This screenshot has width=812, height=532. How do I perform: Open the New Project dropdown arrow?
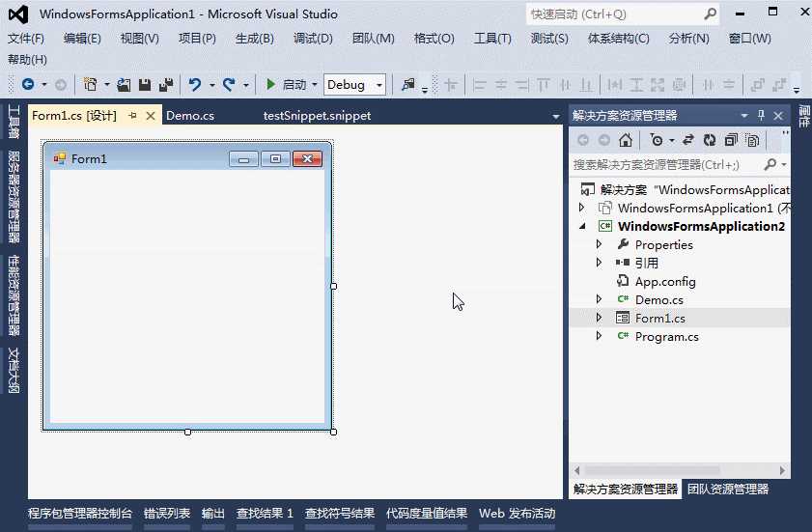[106, 84]
